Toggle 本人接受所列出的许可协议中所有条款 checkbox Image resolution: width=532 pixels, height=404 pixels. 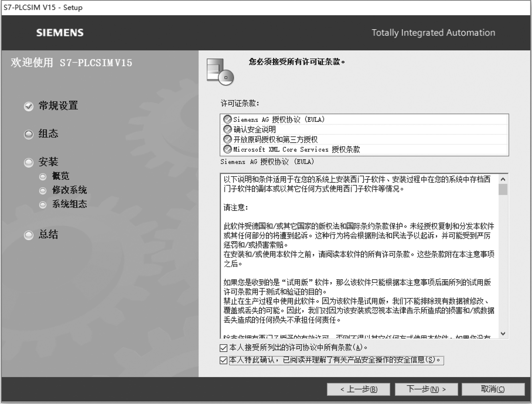point(224,348)
